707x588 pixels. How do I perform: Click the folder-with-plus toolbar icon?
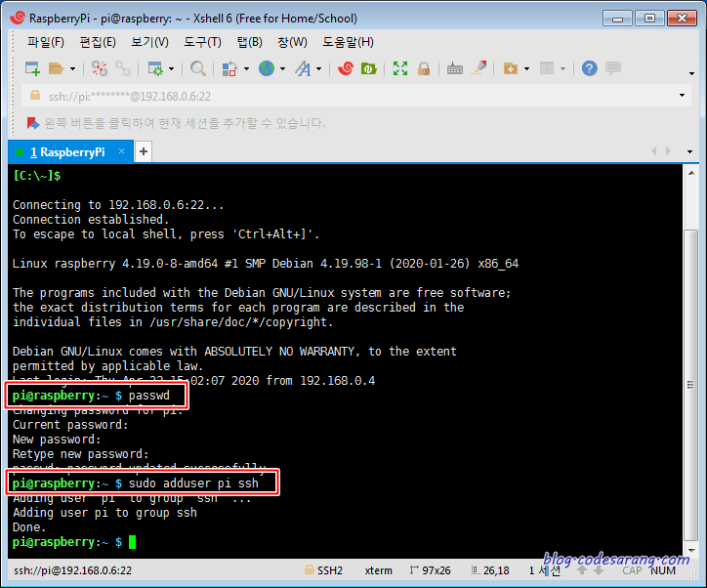[511, 68]
